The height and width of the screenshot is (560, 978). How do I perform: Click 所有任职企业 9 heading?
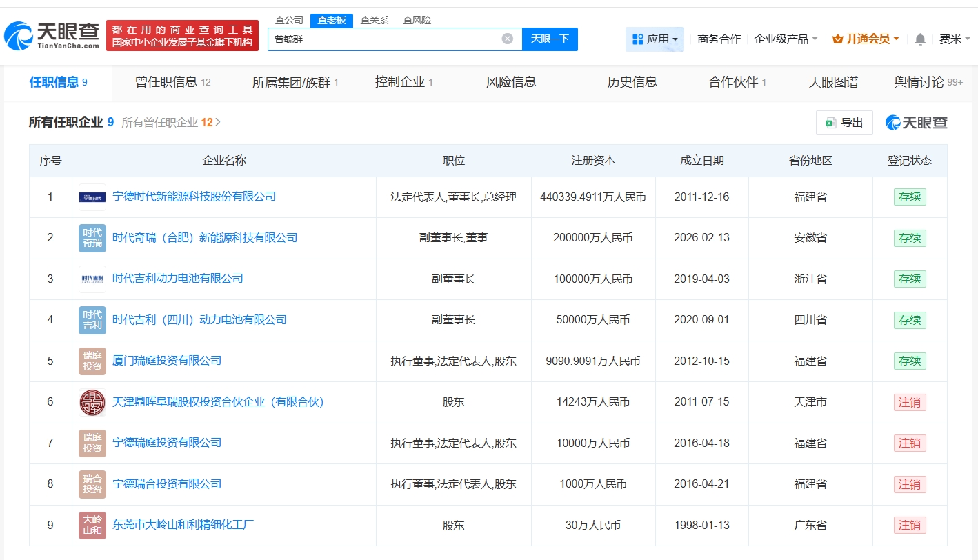click(71, 123)
